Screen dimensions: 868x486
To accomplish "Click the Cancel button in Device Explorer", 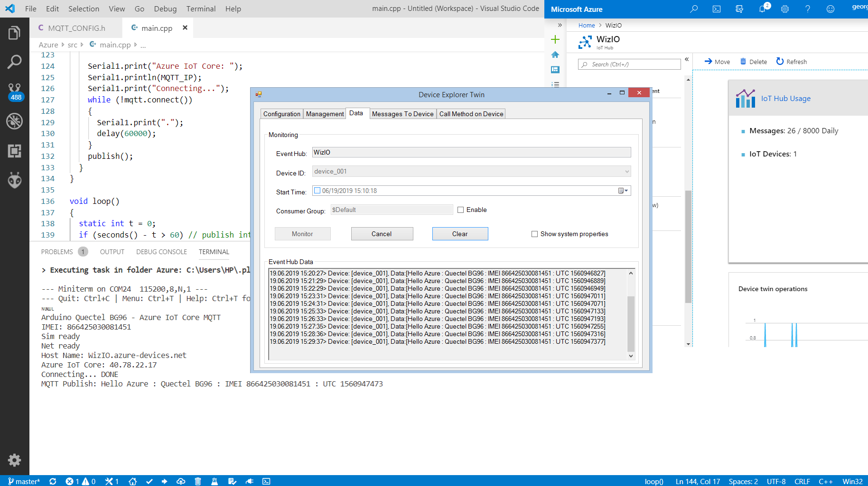I will [x=382, y=234].
